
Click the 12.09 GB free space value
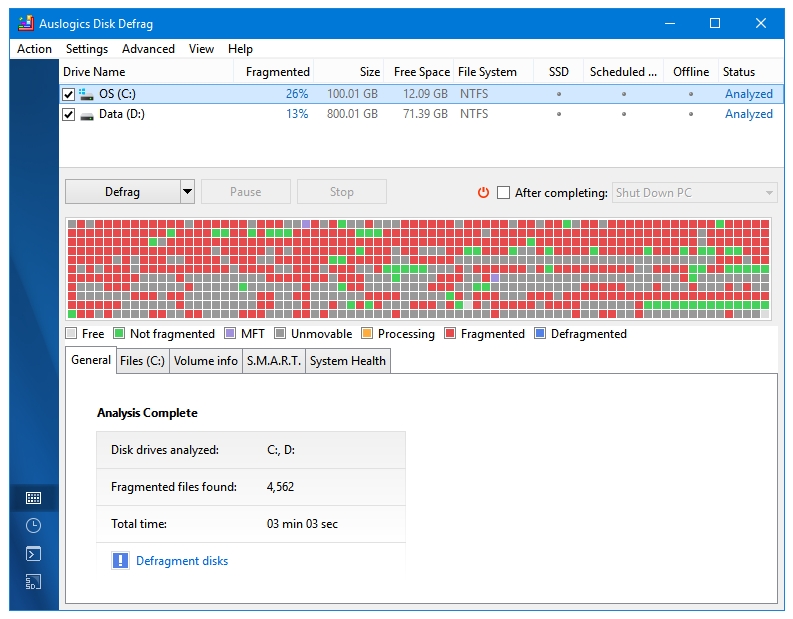[x=425, y=94]
